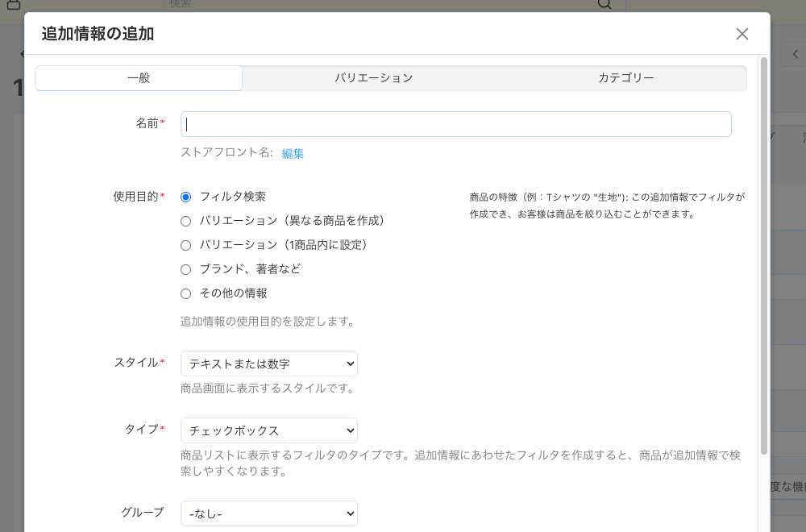The height and width of the screenshot is (532, 806).
Task: Close the 追加情報の追加 dialog
Action: 742,34
